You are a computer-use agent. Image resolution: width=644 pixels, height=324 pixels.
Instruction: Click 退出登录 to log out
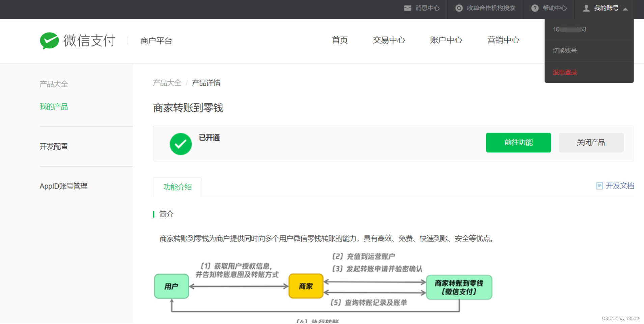click(564, 72)
